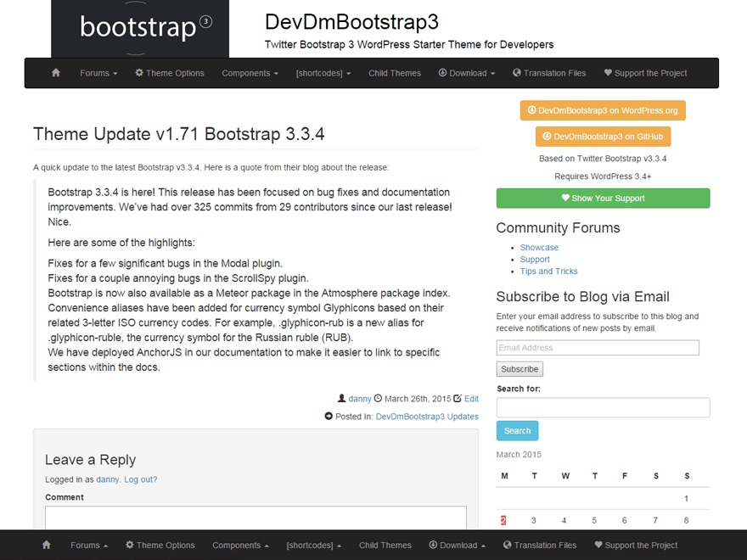Click the clock icon beside March 26th date
Image resolution: width=747 pixels, height=560 pixels.
coord(378,398)
